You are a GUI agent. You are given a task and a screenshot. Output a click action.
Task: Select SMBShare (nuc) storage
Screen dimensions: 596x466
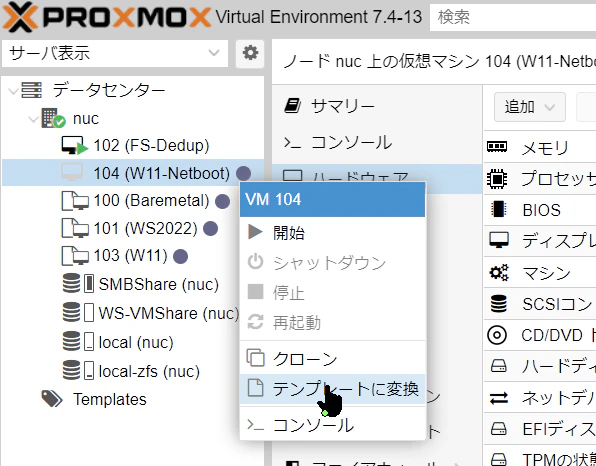point(159,284)
